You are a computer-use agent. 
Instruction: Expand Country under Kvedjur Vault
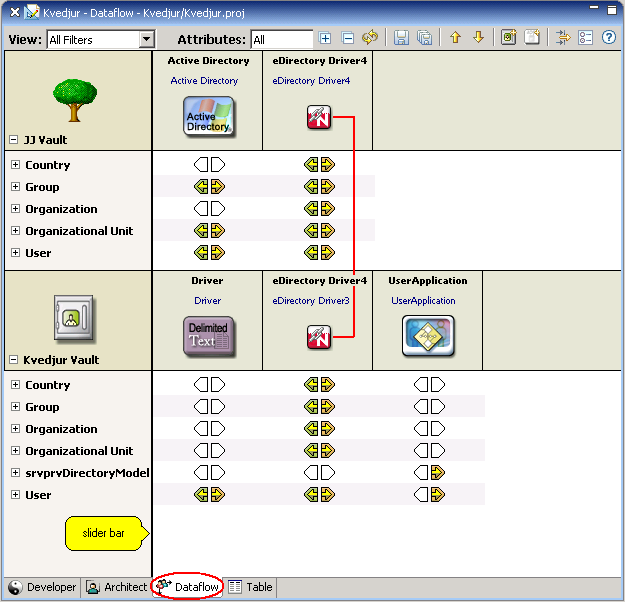click(15, 385)
